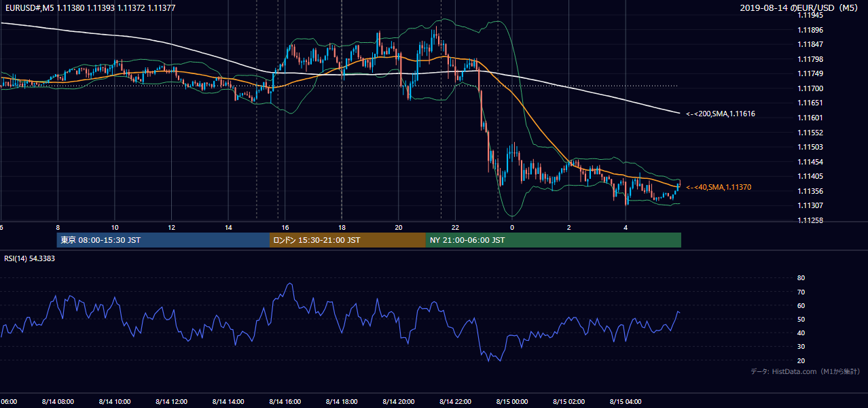Screen dimensions: 868x408
Task: Click RSI scale level 60
Action: (x=801, y=305)
